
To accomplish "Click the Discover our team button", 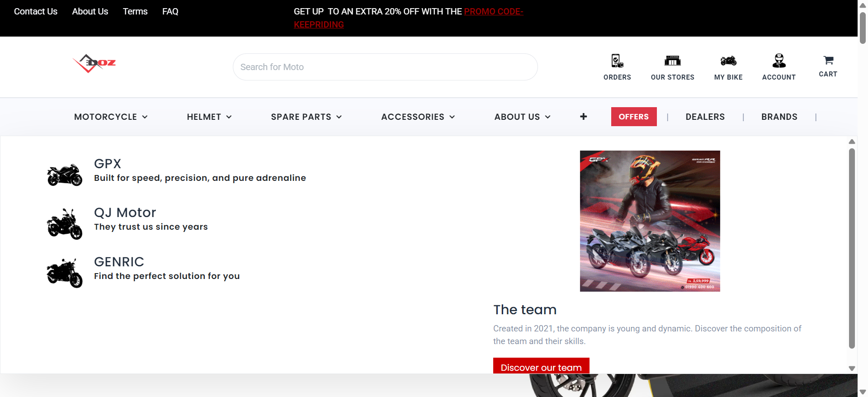I will 541,366.
